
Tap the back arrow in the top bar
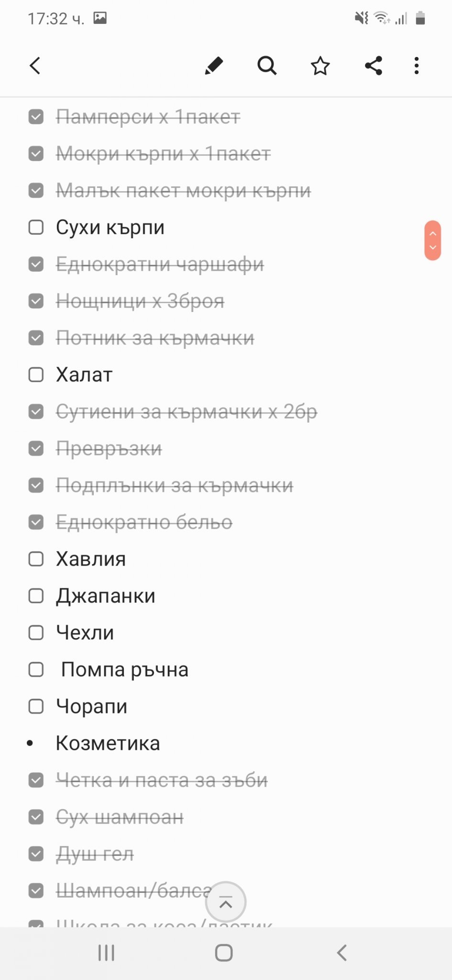coord(35,66)
